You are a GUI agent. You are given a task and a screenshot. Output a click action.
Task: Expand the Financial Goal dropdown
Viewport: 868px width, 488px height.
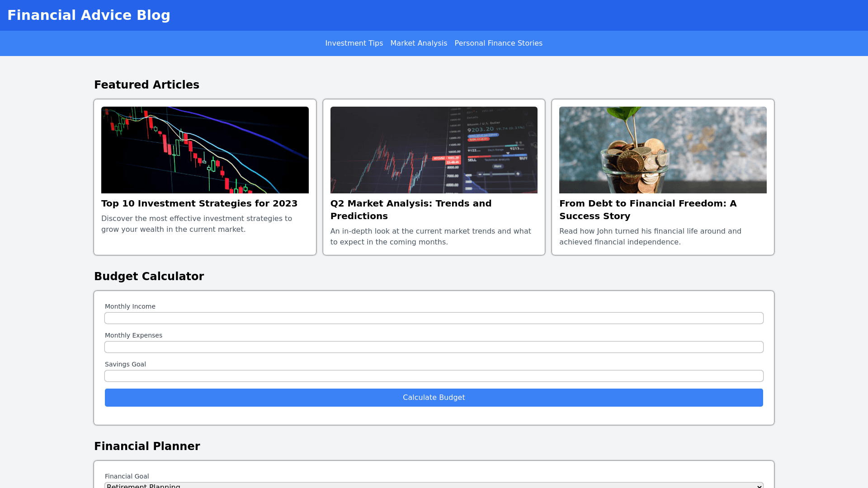click(434, 485)
